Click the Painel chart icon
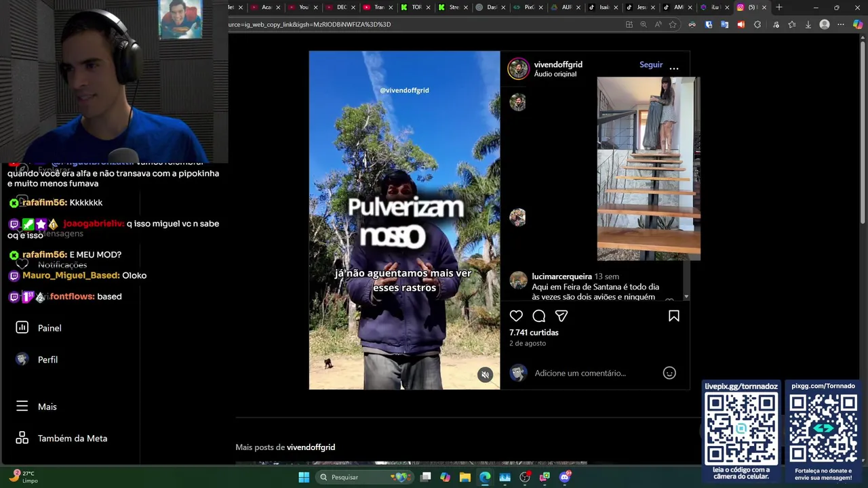 (22, 327)
